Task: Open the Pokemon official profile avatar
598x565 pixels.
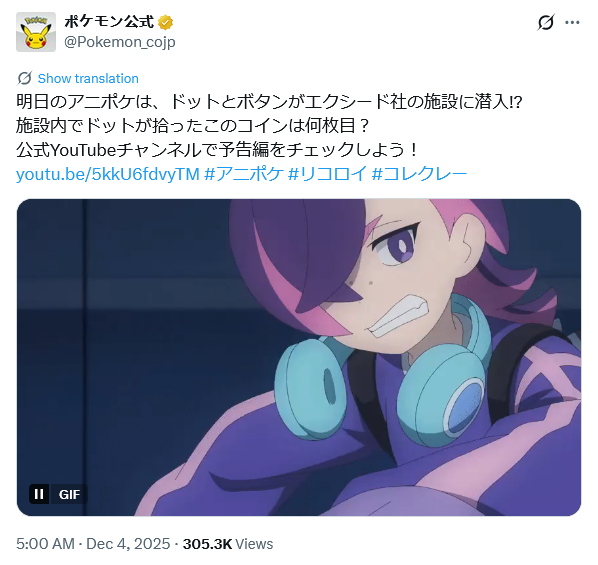Action: click(x=36, y=32)
